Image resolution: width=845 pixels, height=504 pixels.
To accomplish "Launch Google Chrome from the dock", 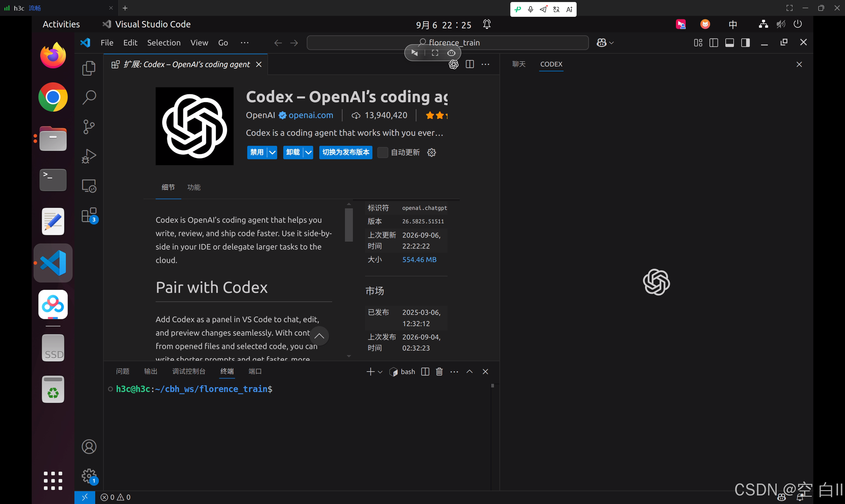I will click(x=53, y=97).
